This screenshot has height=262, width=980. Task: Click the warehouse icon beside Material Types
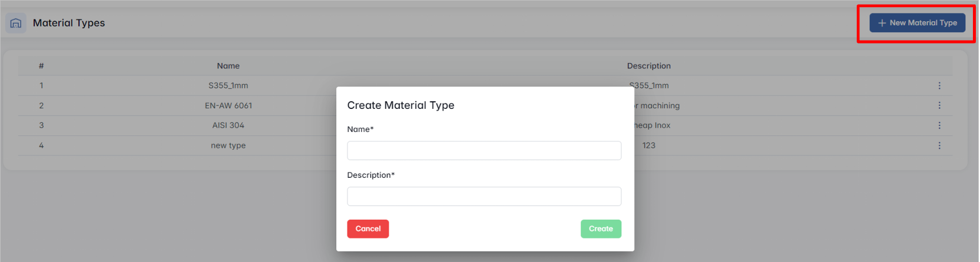click(x=16, y=23)
